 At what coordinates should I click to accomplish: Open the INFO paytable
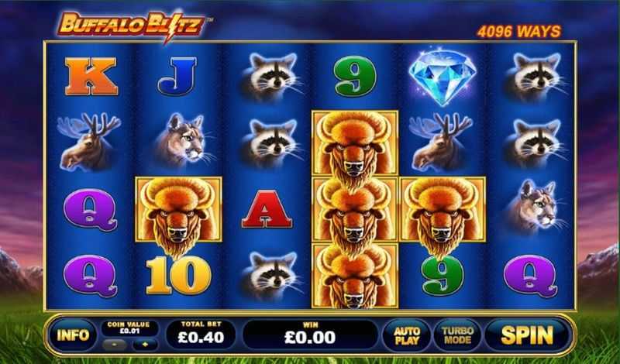[x=73, y=335]
